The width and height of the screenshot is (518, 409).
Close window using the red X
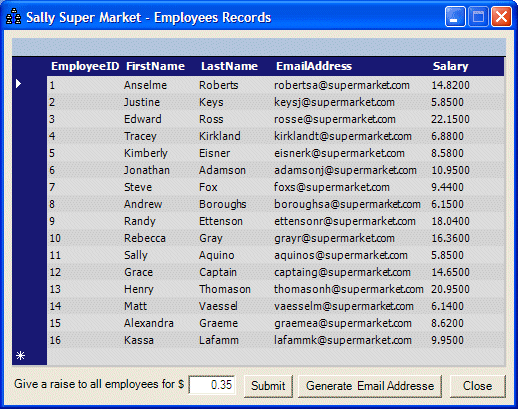(501, 16)
